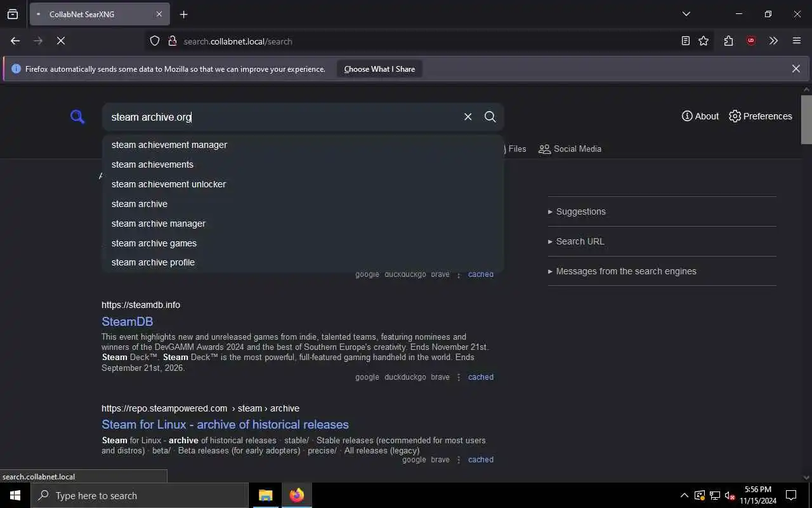Viewport: 812px width, 508px height.
Task: Open cached version of SteamDB result
Action: 481,377
